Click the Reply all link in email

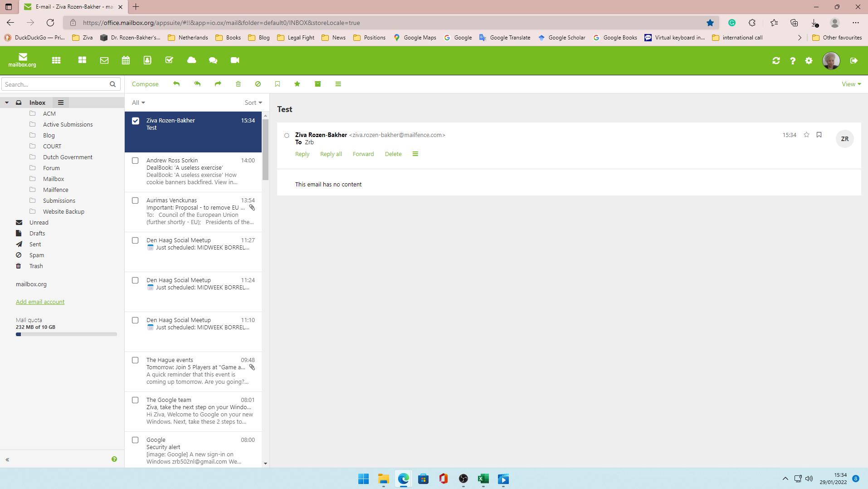331,154
